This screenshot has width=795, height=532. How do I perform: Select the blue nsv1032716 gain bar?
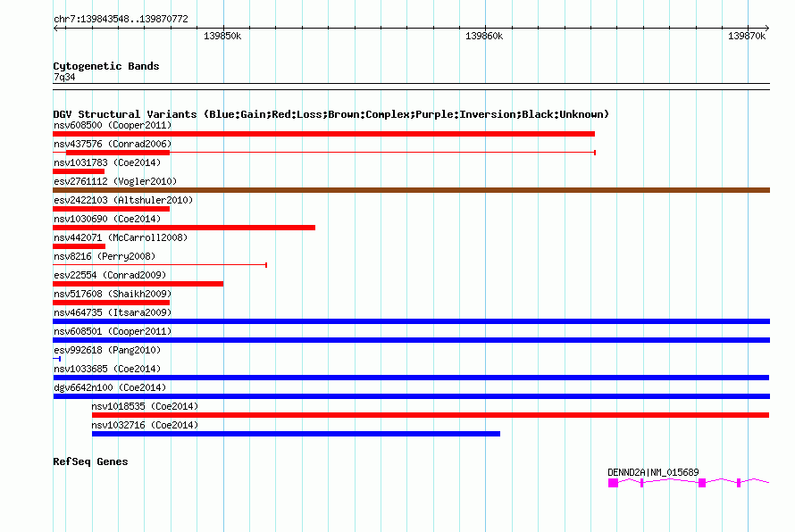296,434
